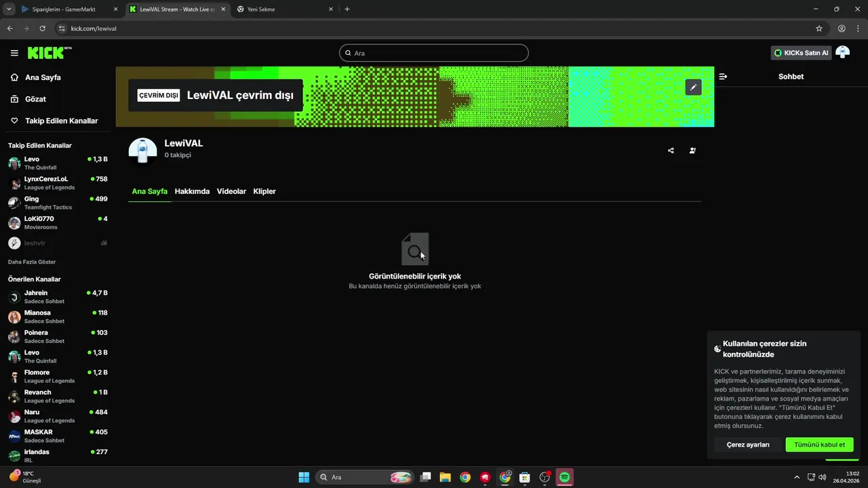This screenshot has width=868, height=488.
Task: Switch to Yeni Sekme browser tab
Action: [x=285, y=9]
